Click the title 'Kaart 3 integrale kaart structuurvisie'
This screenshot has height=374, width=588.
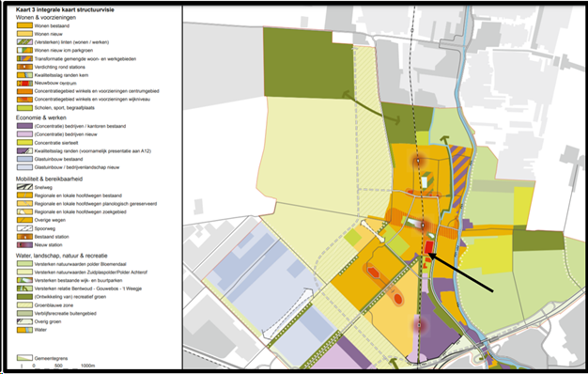tap(65, 9)
